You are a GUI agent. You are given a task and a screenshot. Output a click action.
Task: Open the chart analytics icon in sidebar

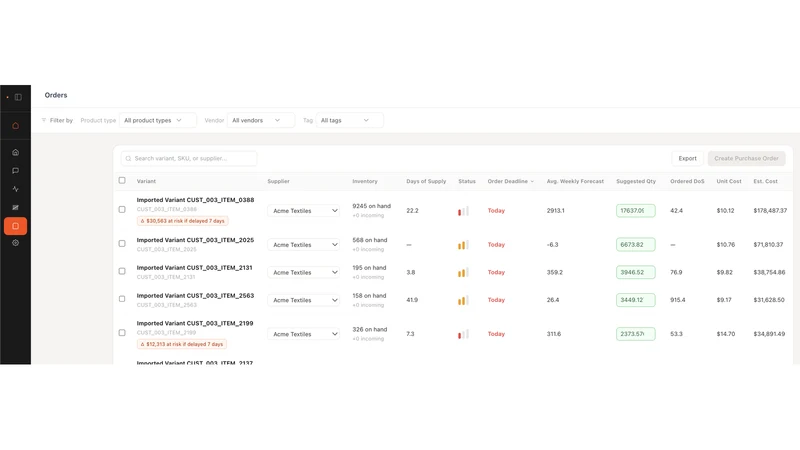[x=15, y=207]
